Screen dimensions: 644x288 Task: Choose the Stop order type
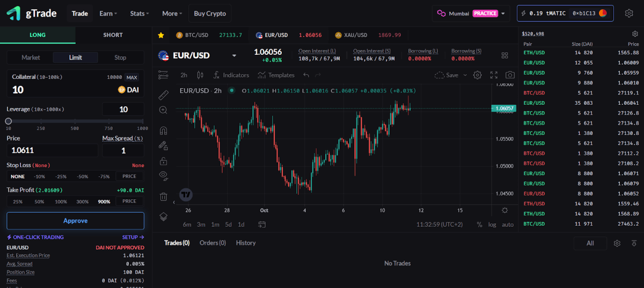[120, 57]
